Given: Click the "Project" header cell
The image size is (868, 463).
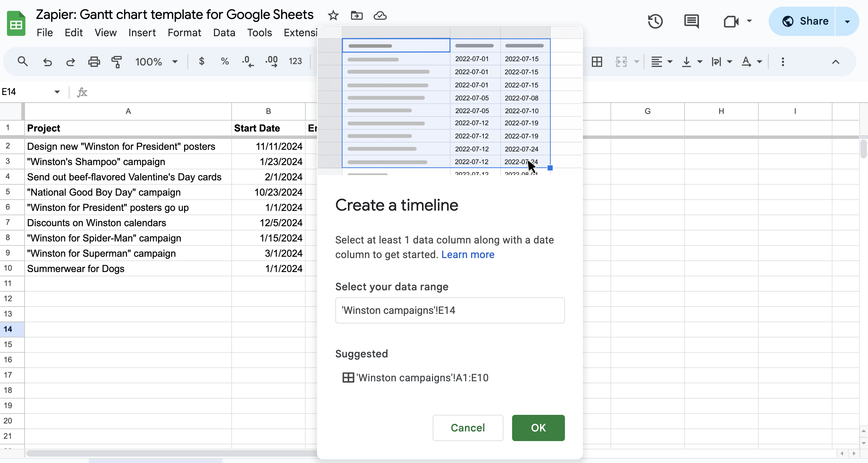Looking at the screenshot, I should (128, 128).
